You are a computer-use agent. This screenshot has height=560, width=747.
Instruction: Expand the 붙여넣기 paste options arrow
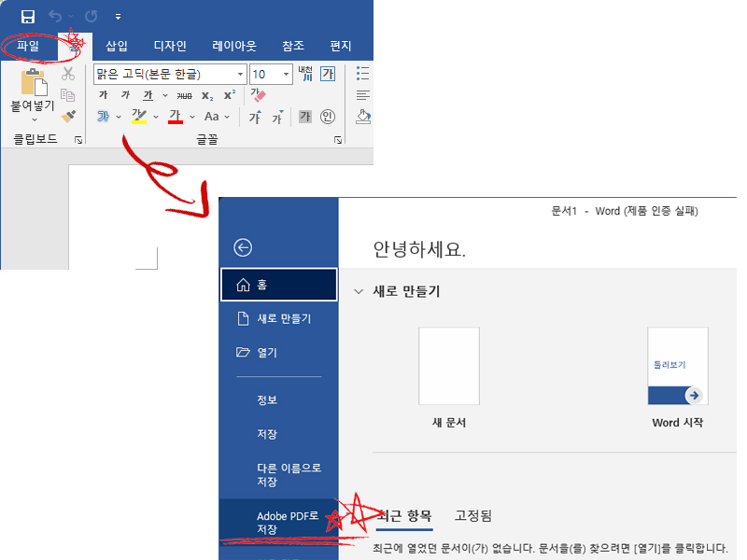click(34, 119)
